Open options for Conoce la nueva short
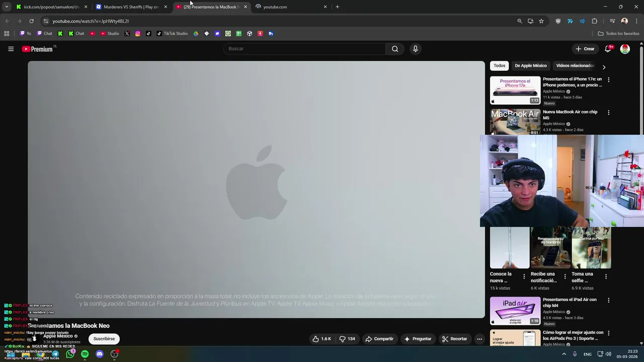 524,277
